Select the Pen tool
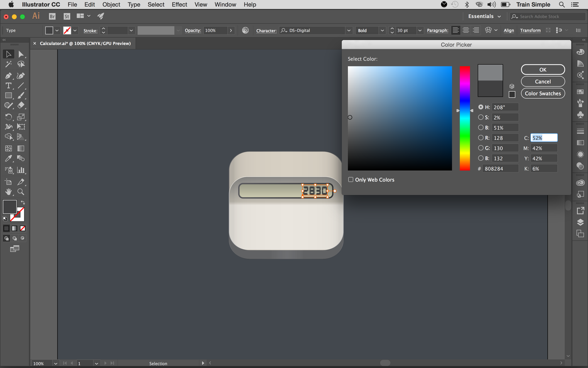This screenshot has height=368, width=588. [9, 76]
